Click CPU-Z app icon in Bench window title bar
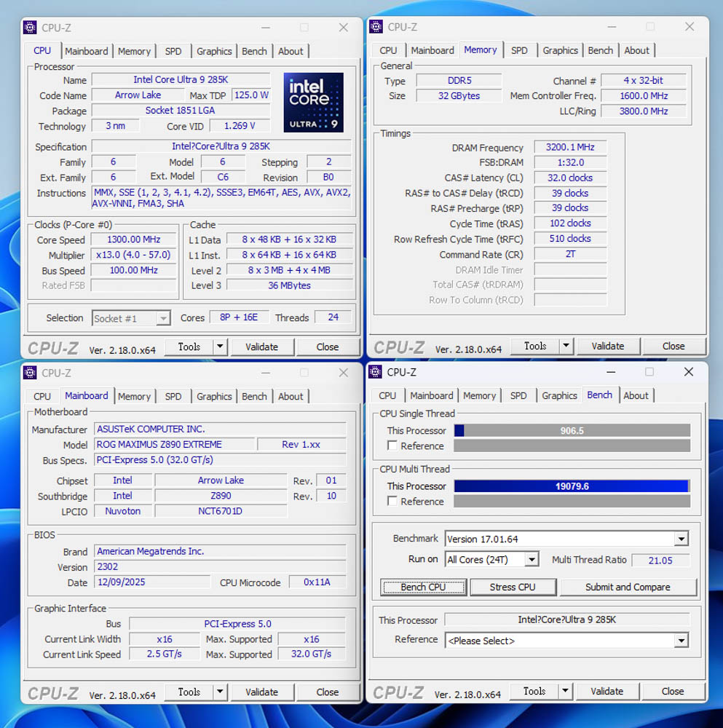The width and height of the screenshot is (723, 728). (x=376, y=372)
